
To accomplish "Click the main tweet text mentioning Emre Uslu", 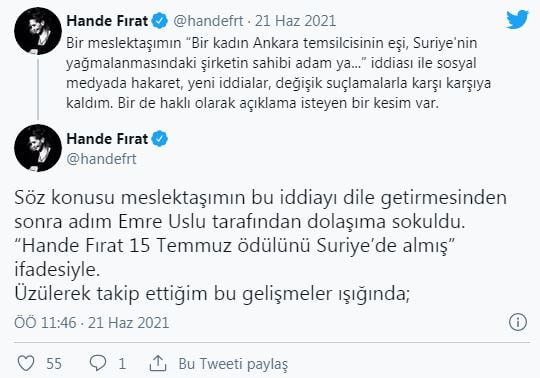I will (260, 245).
